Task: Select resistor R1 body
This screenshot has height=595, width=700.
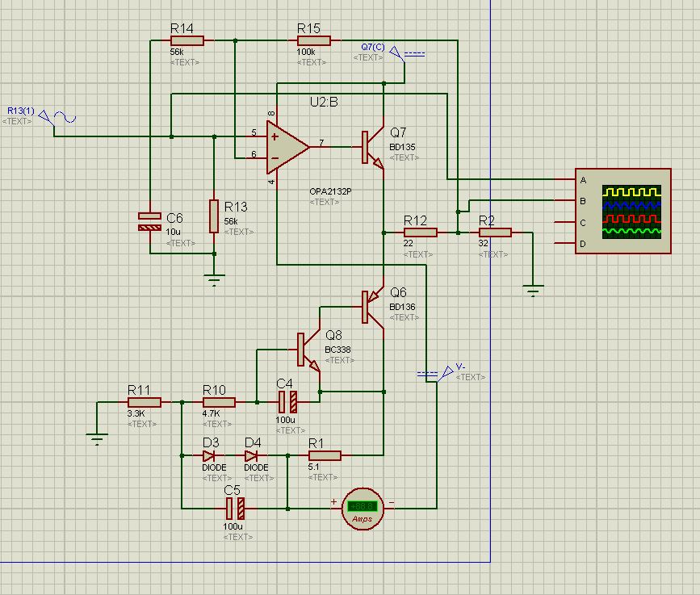Action: [x=325, y=455]
